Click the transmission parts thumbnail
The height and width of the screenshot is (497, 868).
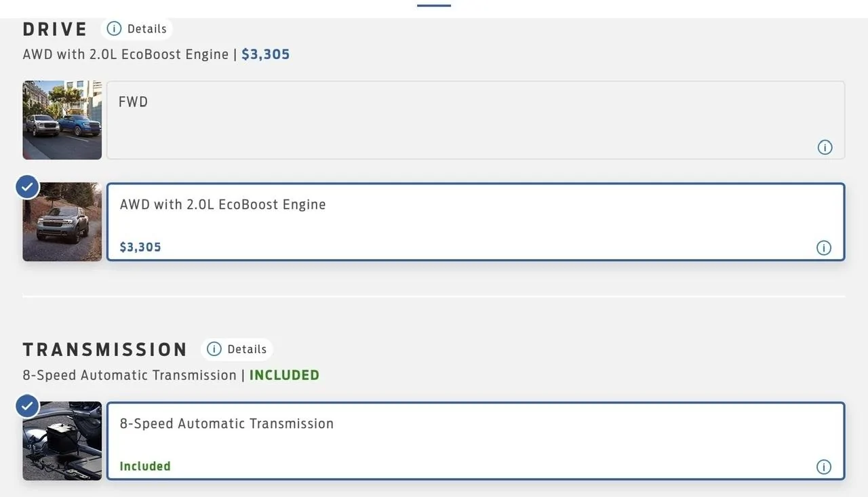coord(62,441)
